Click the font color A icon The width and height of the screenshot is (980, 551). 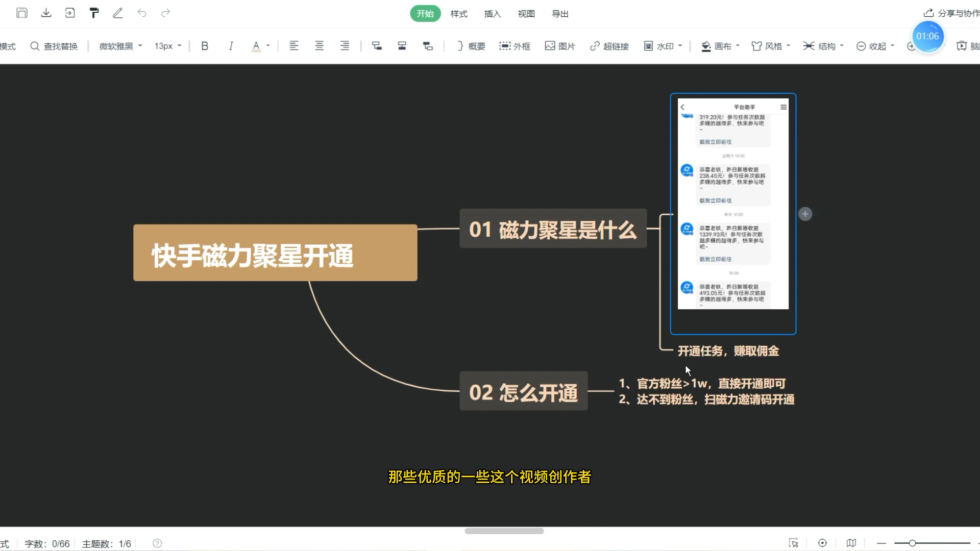pos(256,46)
